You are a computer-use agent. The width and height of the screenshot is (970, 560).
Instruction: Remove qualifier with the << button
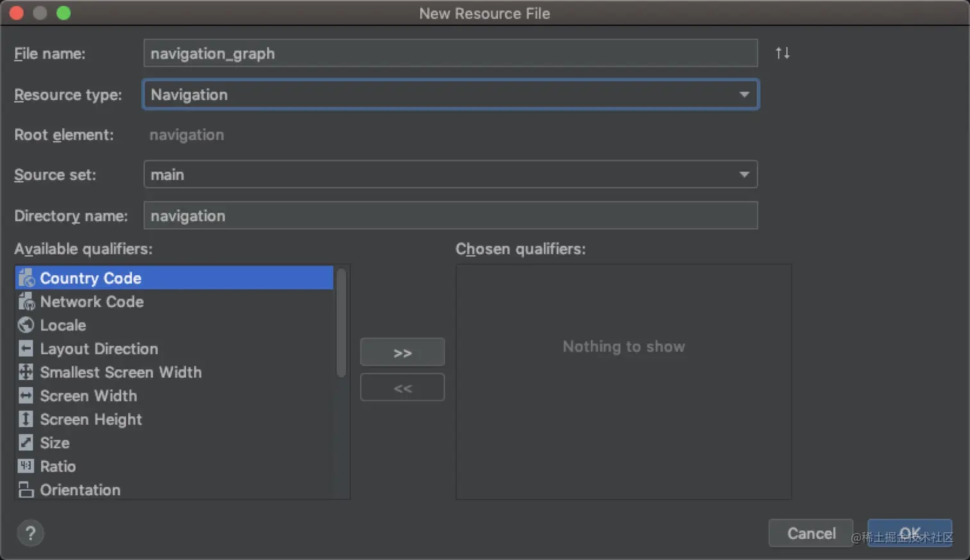[x=402, y=387]
